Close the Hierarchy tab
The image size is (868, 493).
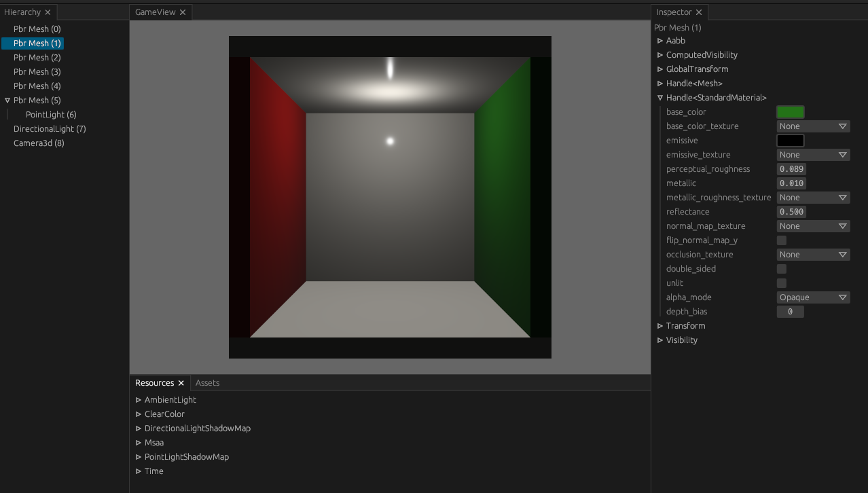pos(48,12)
